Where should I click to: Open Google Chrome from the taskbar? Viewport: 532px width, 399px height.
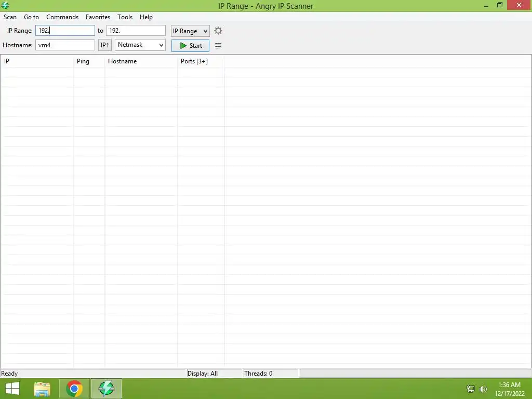coord(74,389)
